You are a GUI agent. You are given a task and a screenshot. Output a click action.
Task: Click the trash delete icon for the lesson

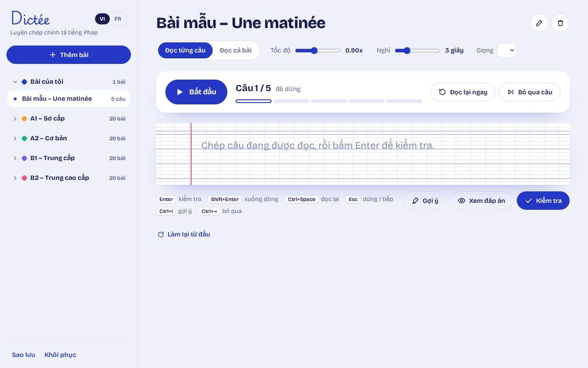[x=560, y=23]
